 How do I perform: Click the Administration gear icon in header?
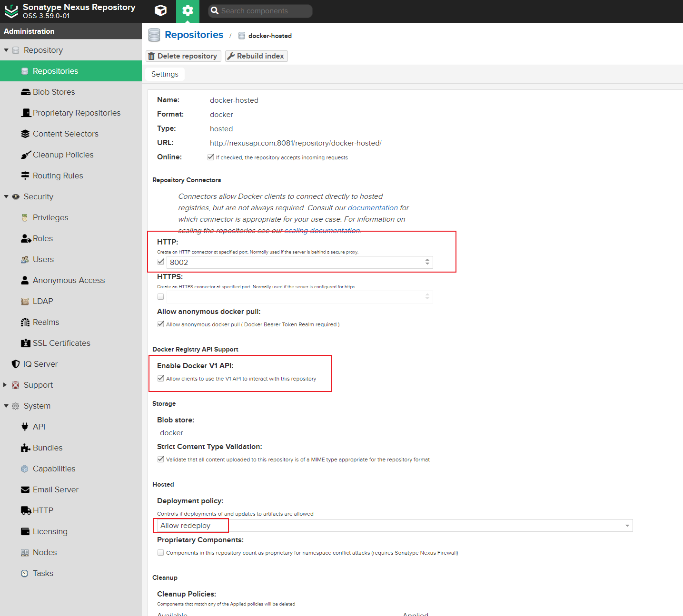(188, 10)
